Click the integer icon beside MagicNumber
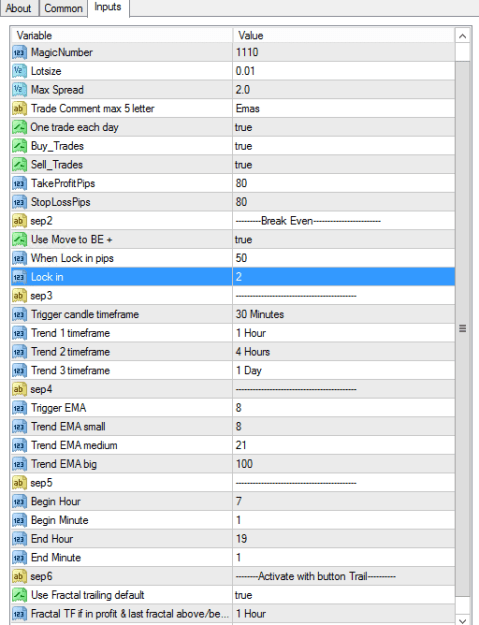This screenshot has height=625, width=479. pos(19,52)
